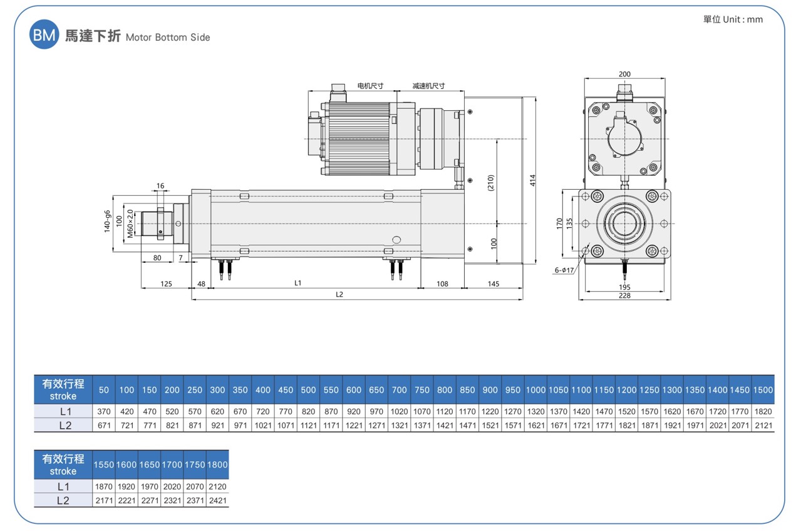Click stroke header cell 1000
This screenshot has height=532, width=796.
pos(535,390)
